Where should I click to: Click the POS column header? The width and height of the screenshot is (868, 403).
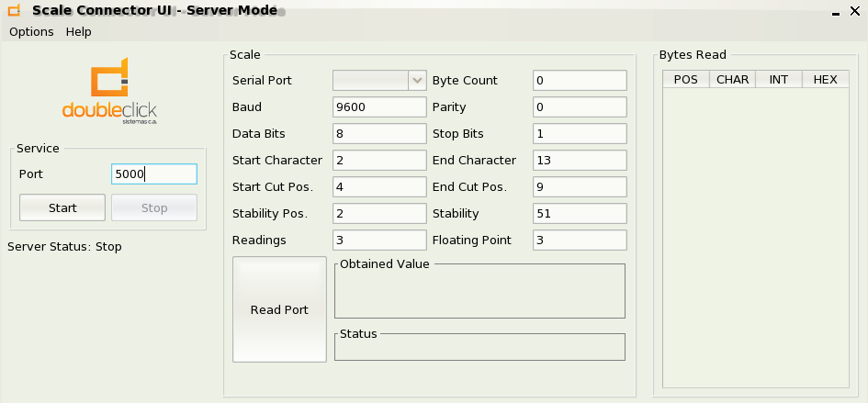point(686,80)
